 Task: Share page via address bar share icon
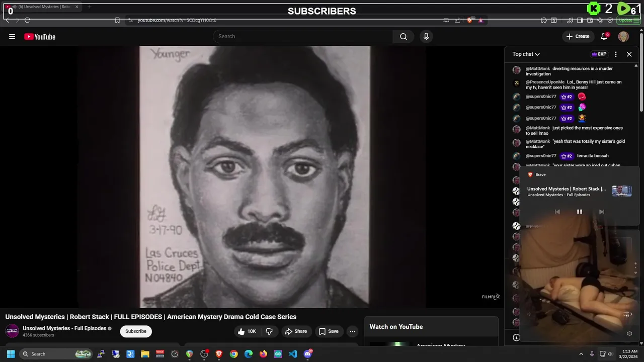coord(457,20)
